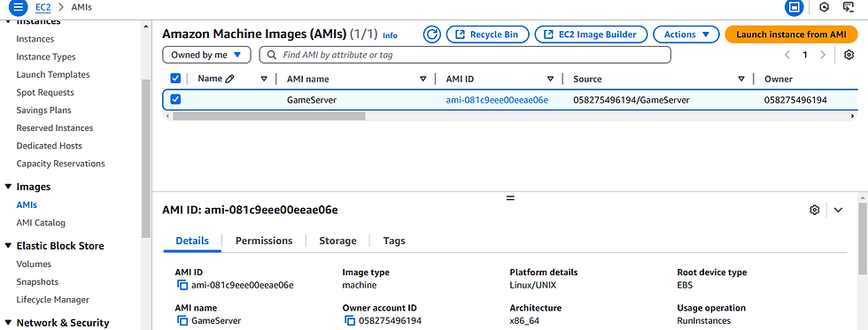The image size is (868, 330).
Task: Open AMI Catalog in the sidebar
Action: pyautogui.click(x=41, y=223)
